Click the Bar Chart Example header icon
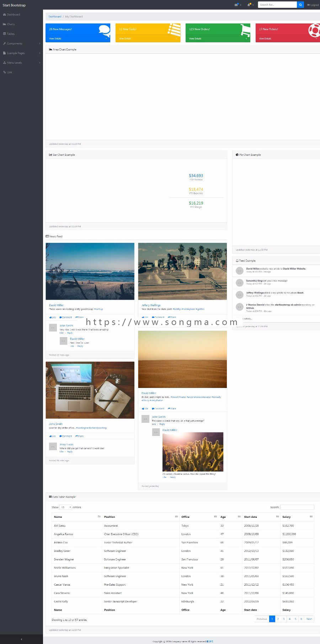Viewport: 320px width, 644px height. click(x=50, y=155)
